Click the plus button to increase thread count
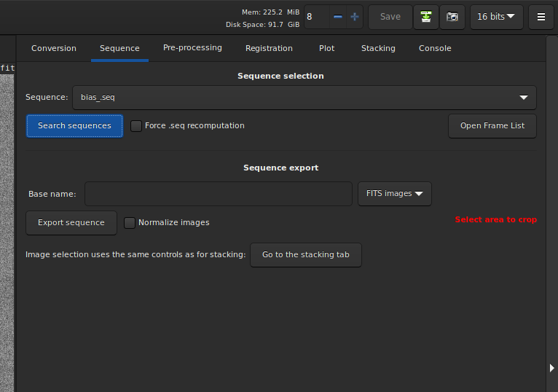The image size is (558, 392). 355,17
